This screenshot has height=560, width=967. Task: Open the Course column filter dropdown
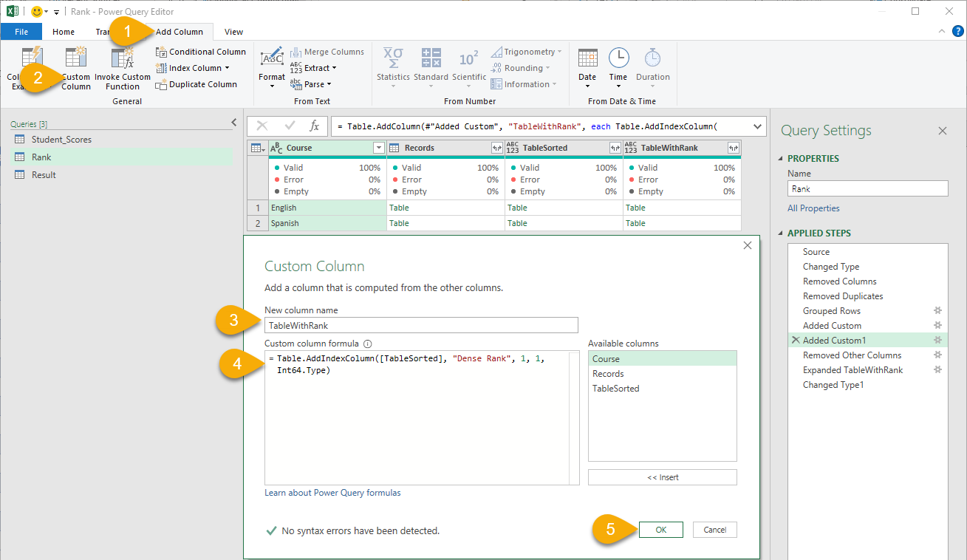pyautogui.click(x=378, y=148)
